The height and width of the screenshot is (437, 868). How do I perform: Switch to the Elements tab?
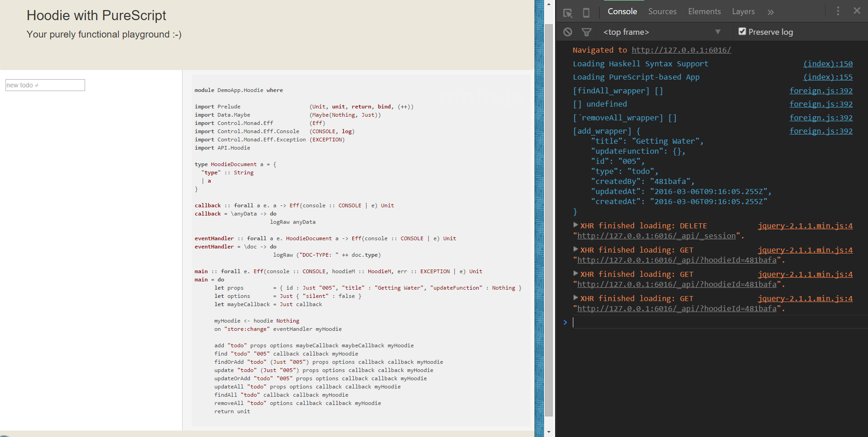(704, 11)
